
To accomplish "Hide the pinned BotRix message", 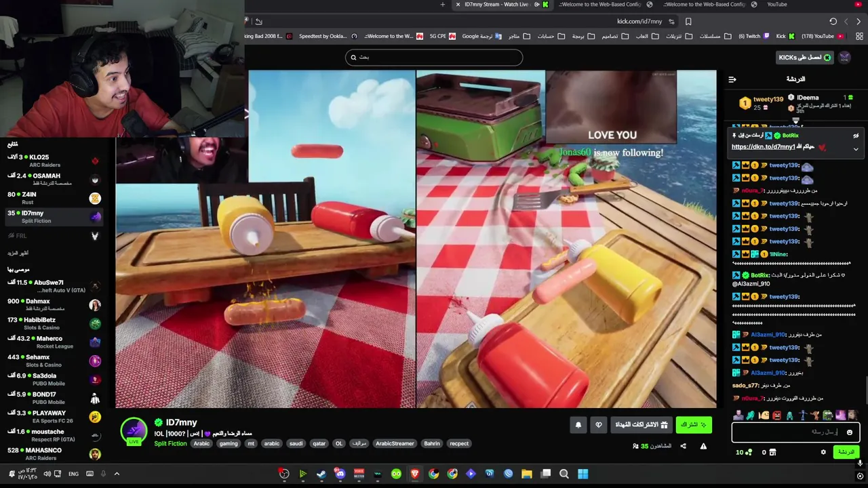I will 856,136.
